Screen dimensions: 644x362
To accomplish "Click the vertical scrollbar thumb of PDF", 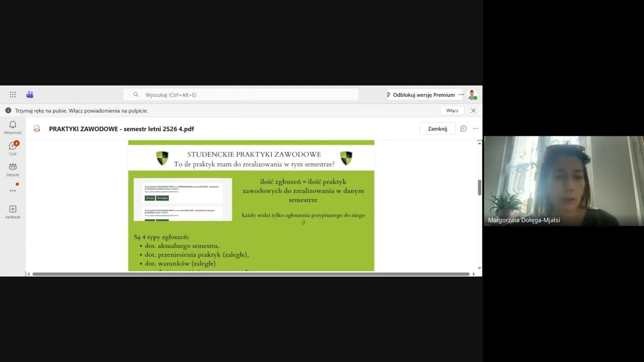I will [x=479, y=187].
